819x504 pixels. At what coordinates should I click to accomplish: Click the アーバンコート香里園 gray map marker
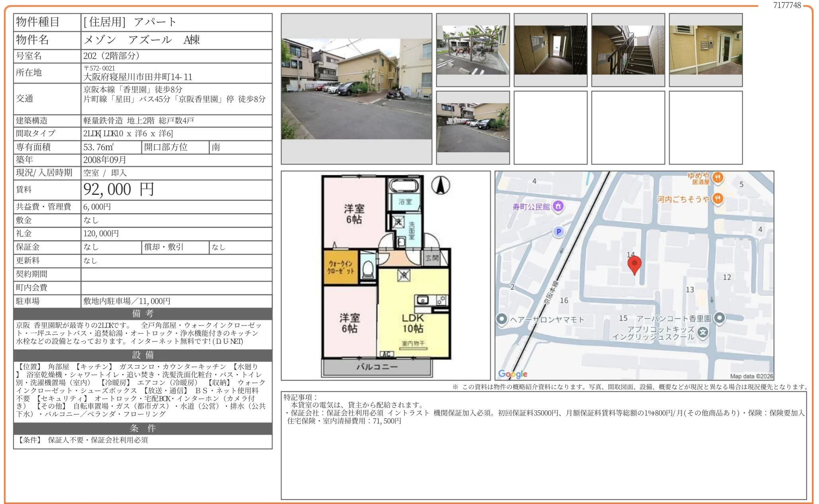tap(719, 318)
